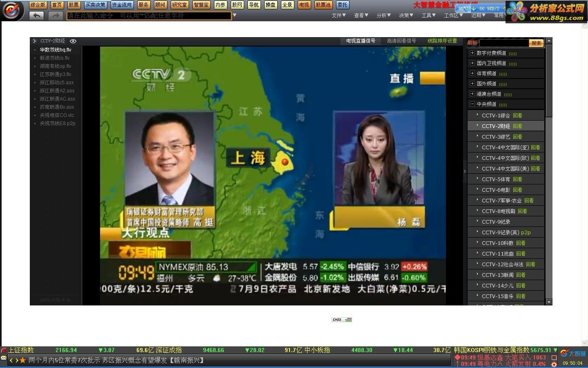The height and width of the screenshot is (368, 588).
Task: Collapse the channel list with the side arrow
Action: click(x=465, y=171)
